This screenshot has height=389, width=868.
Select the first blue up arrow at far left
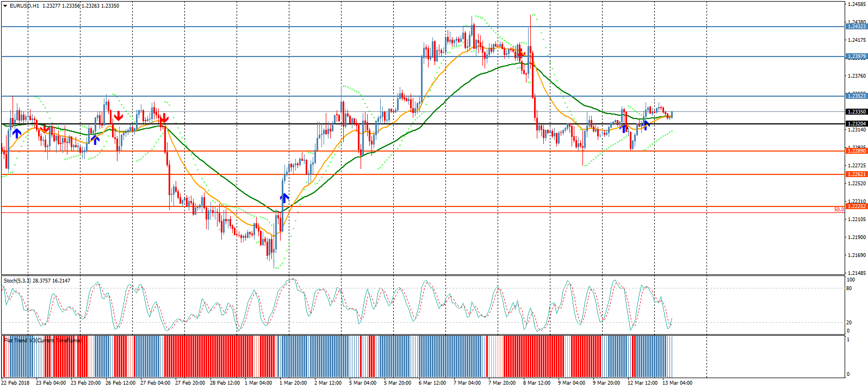(x=17, y=132)
